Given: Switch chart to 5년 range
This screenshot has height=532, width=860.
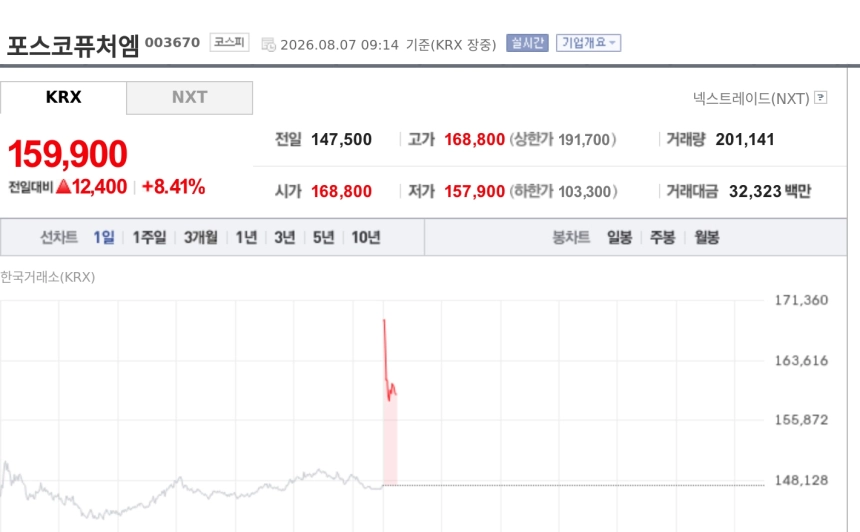Looking at the screenshot, I should pyautogui.click(x=324, y=237).
